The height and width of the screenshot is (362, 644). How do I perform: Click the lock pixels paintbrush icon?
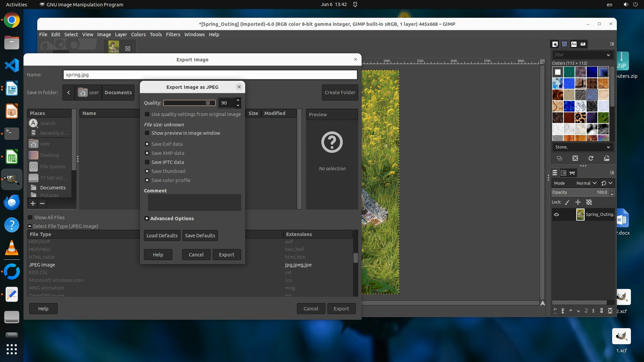point(567,202)
